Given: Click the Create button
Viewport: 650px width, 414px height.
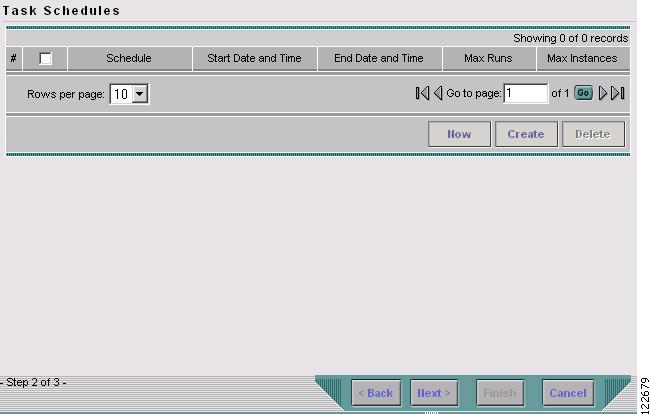Looking at the screenshot, I should [x=526, y=134].
